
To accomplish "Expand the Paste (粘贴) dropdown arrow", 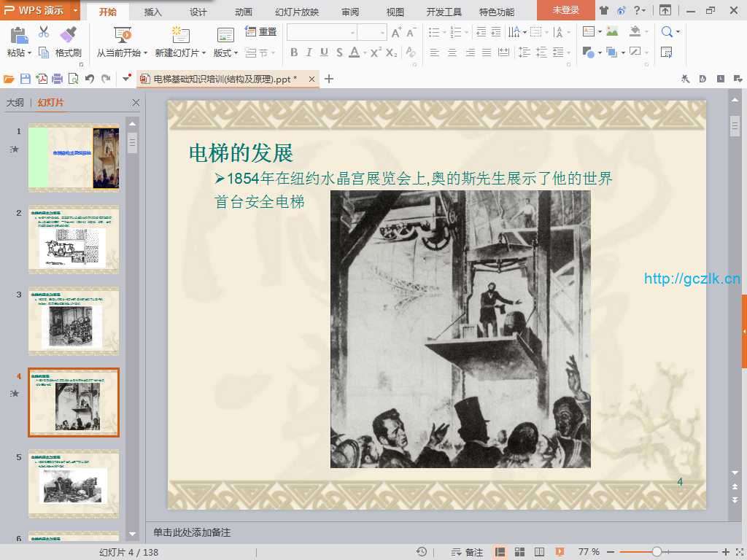I will (28, 53).
